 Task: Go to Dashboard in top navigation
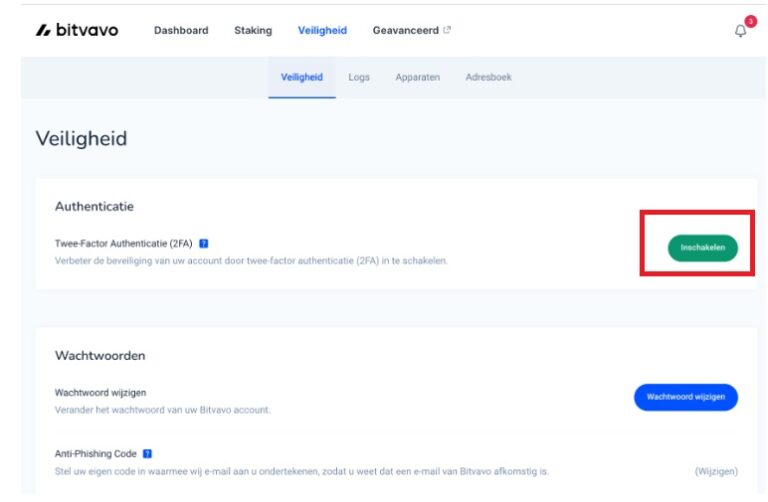pos(181,30)
